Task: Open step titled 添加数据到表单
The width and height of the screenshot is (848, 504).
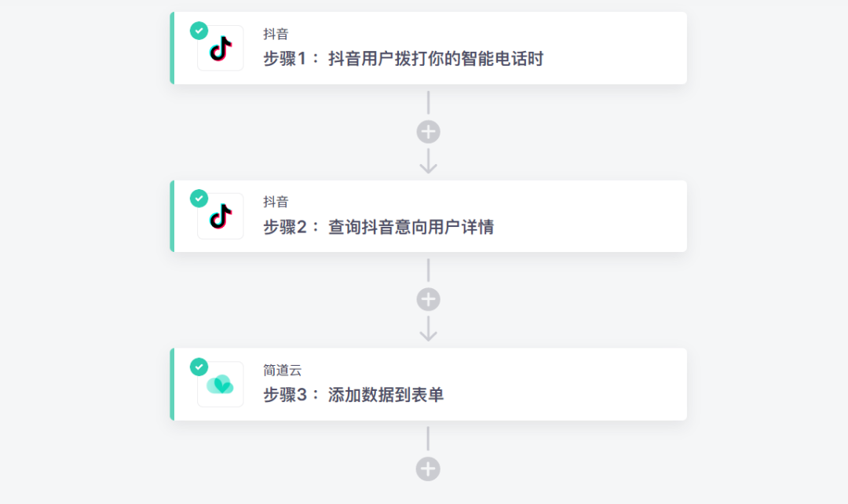Action: coord(353,395)
